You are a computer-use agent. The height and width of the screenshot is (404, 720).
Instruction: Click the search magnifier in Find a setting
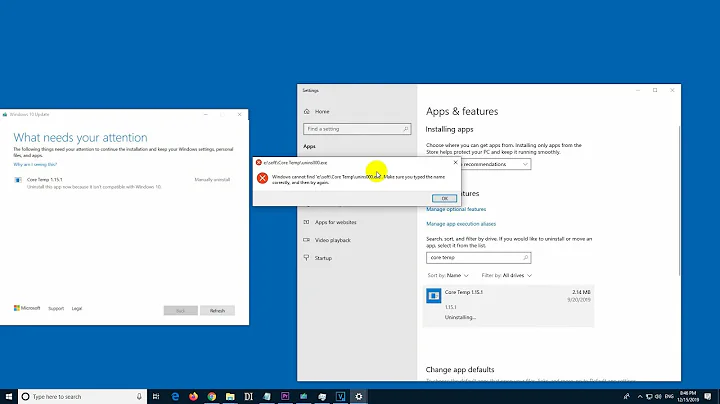point(405,129)
